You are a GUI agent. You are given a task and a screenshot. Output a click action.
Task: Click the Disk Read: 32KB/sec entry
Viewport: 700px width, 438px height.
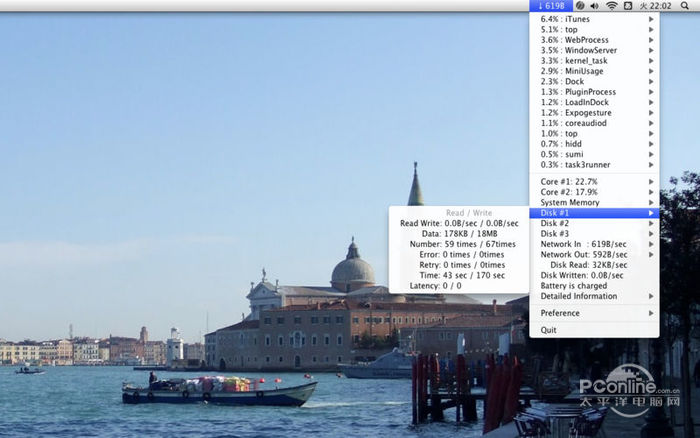[594, 265]
